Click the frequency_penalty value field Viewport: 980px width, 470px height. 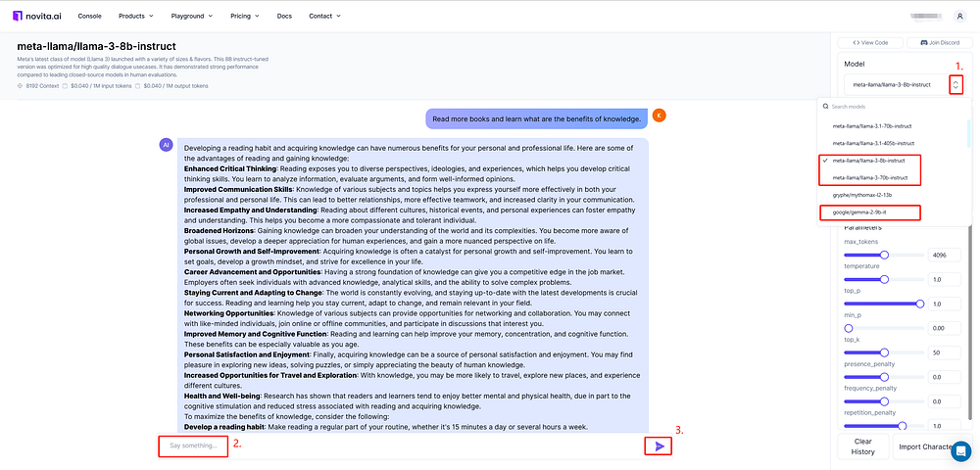pyautogui.click(x=945, y=401)
